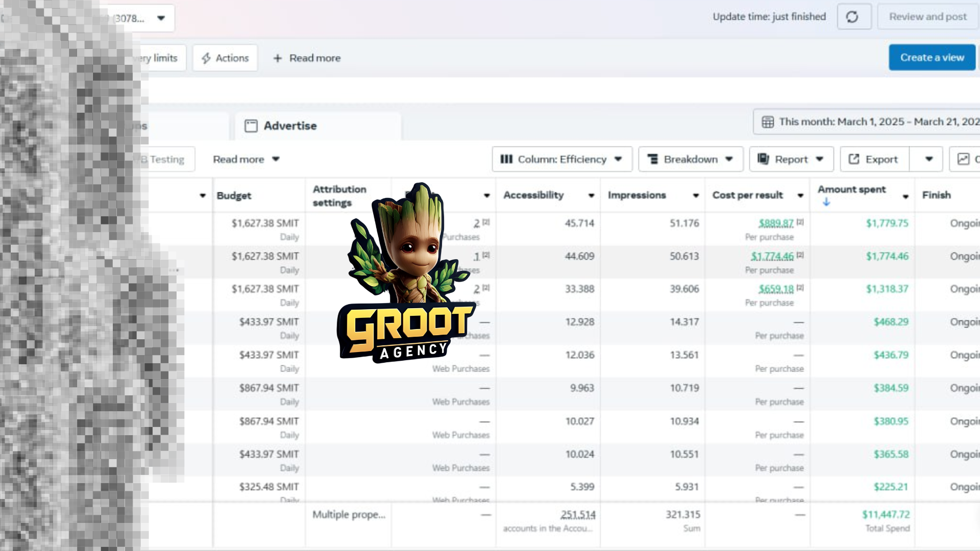Open the column menu arrow left of Budget
The height and width of the screenshot is (551, 980).
[x=203, y=195]
